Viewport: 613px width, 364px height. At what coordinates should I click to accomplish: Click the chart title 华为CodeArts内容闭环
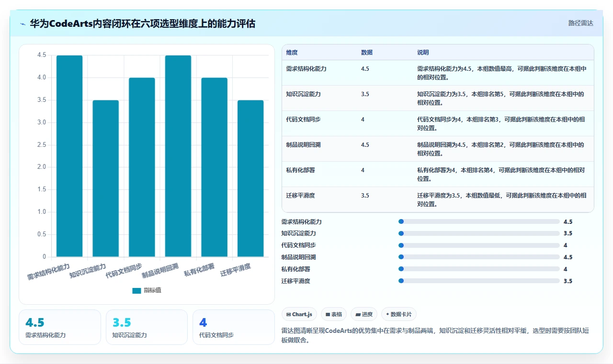[x=142, y=23]
